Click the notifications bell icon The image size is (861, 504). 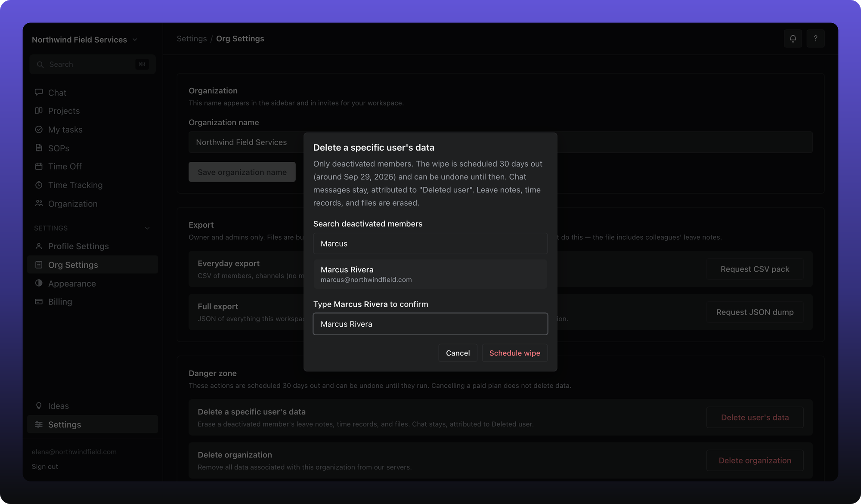793,39
